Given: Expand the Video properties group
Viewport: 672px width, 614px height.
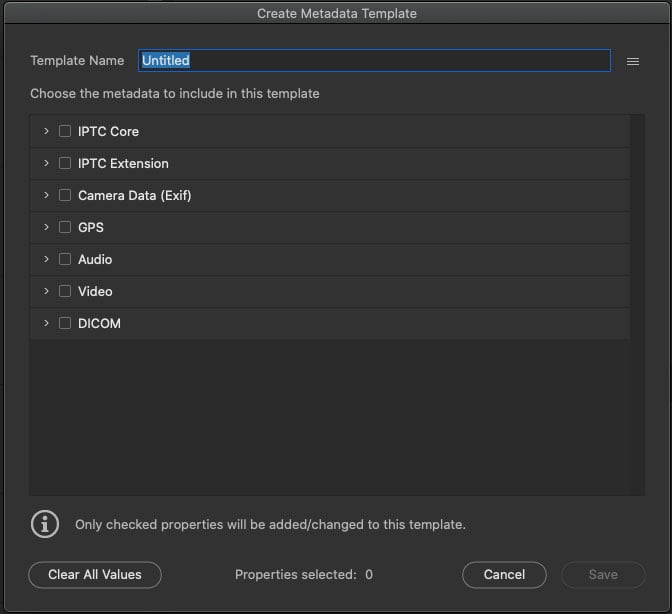Looking at the screenshot, I should pyautogui.click(x=46, y=291).
